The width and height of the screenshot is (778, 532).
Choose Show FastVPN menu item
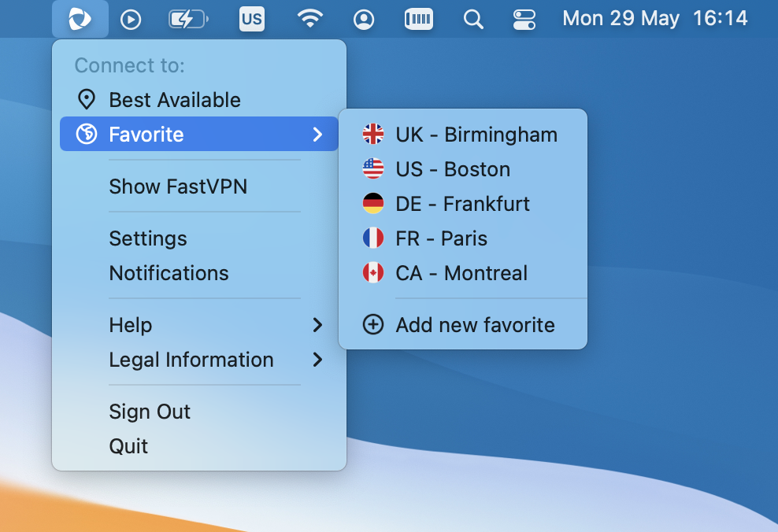pyautogui.click(x=199, y=187)
